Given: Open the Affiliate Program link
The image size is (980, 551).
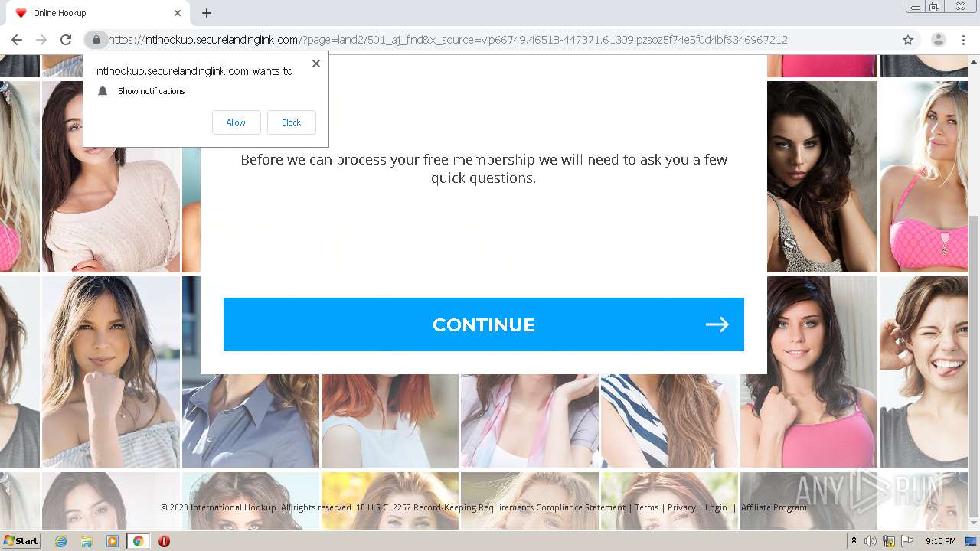Looking at the screenshot, I should (773, 507).
